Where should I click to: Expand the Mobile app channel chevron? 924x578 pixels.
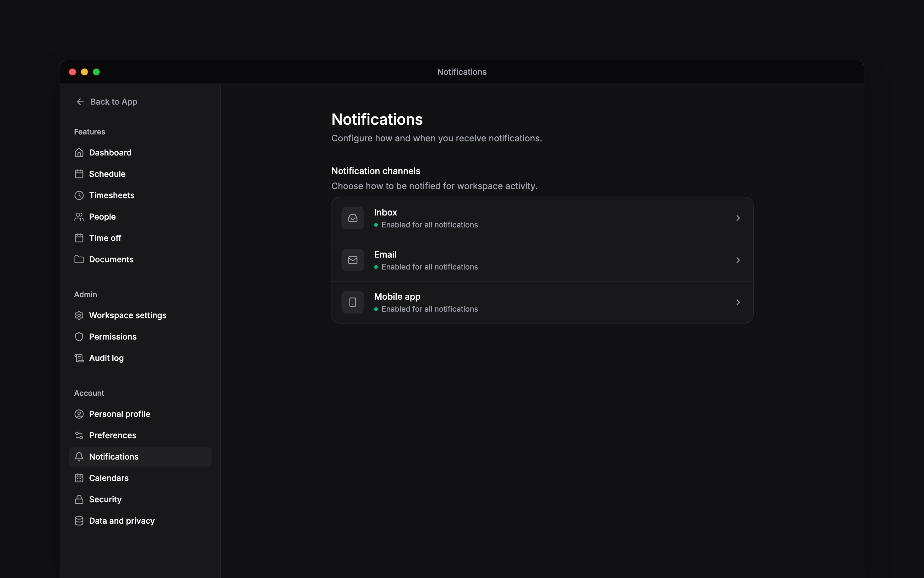click(x=738, y=303)
